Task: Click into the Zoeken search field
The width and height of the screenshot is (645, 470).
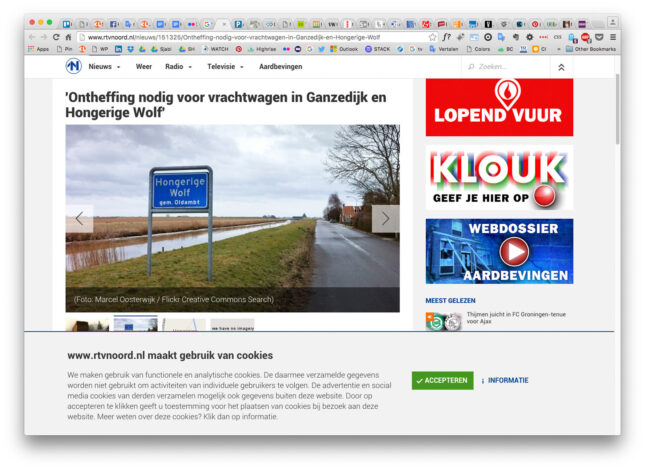Action: point(507,67)
